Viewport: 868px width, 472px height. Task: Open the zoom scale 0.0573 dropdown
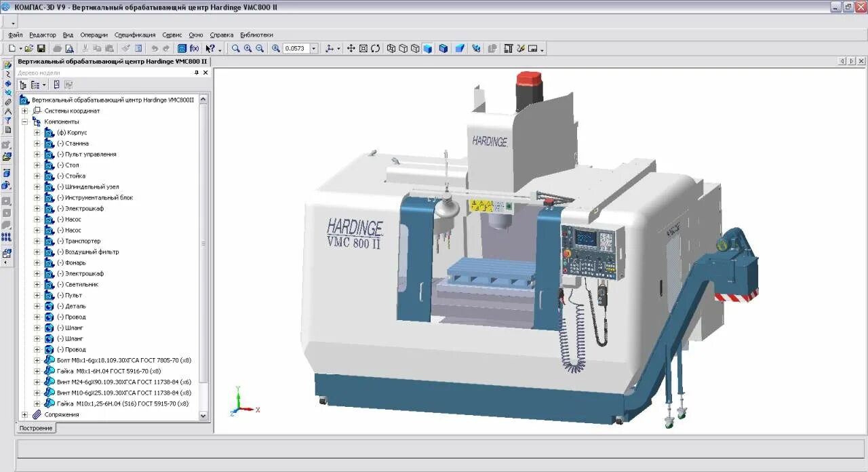(x=314, y=48)
